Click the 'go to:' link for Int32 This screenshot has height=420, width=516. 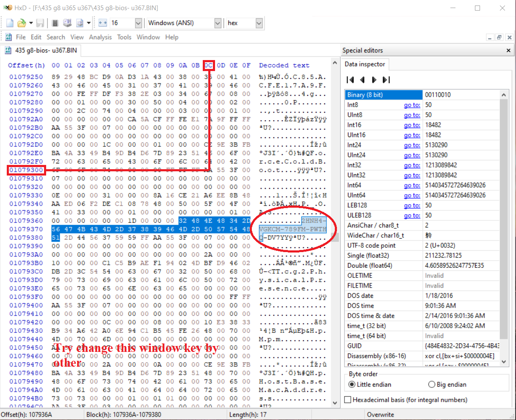coord(411,165)
